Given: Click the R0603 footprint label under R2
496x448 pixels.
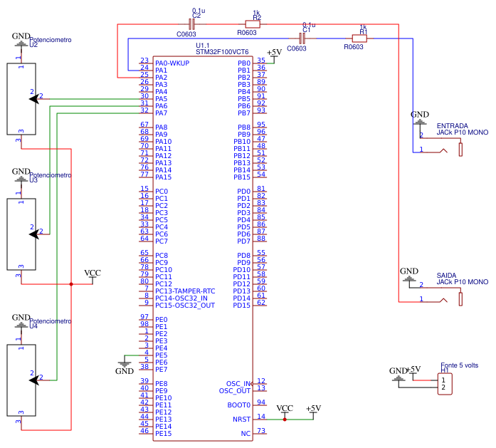Looking at the screenshot, I should click(x=247, y=33).
